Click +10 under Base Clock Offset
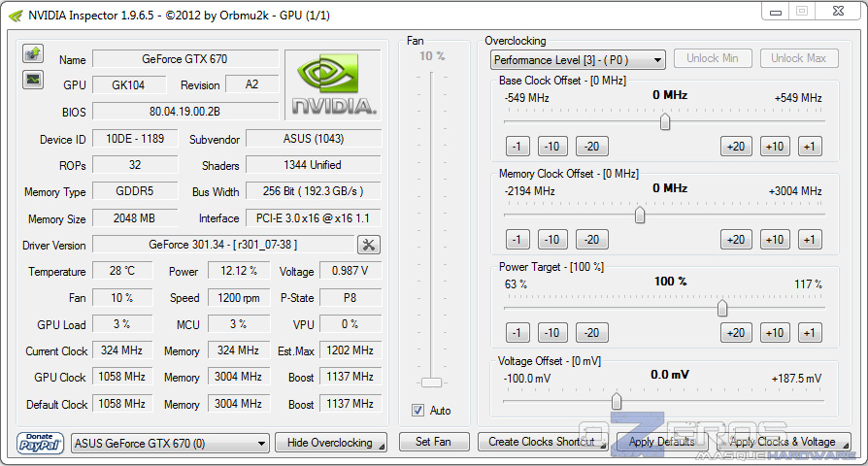Viewport: 868px width, 466px height. [775, 147]
